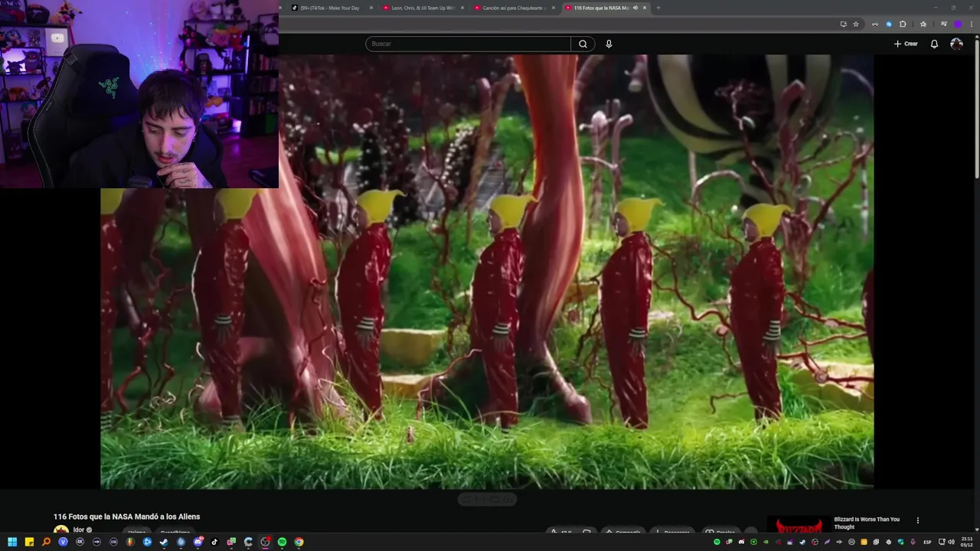Open Sticky Notes from taskbar
This screenshot has height=551, width=980.
point(29,542)
